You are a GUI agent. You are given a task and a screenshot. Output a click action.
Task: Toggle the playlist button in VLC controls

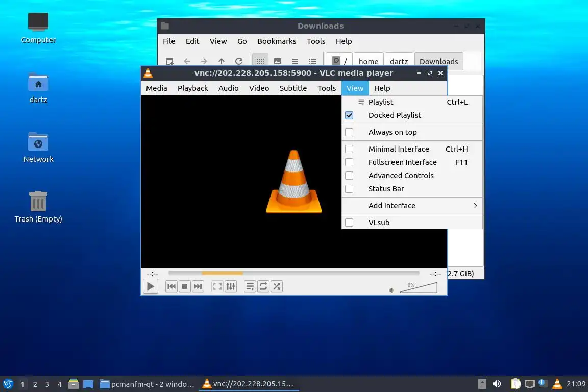pyautogui.click(x=250, y=286)
